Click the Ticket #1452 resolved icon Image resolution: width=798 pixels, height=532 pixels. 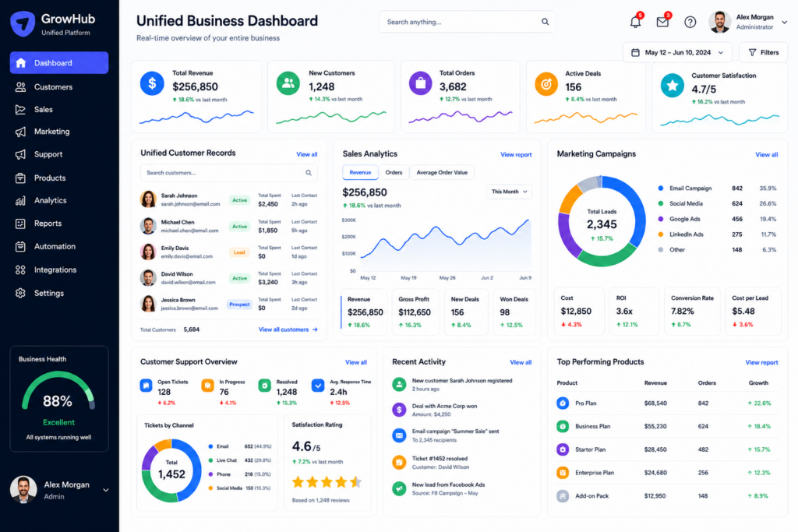(399, 463)
